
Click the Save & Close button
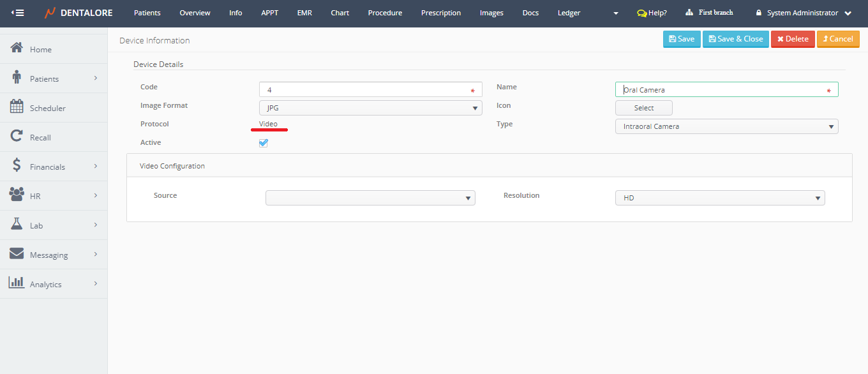point(735,39)
